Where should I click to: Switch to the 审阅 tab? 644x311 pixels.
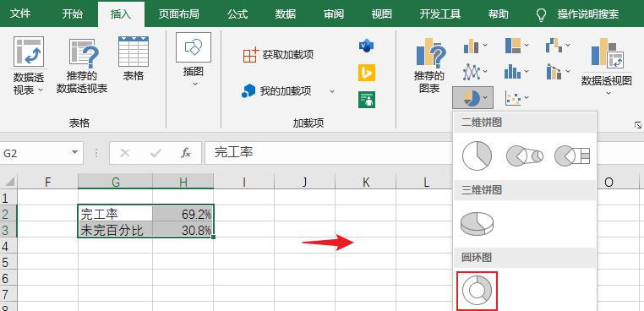pos(334,14)
